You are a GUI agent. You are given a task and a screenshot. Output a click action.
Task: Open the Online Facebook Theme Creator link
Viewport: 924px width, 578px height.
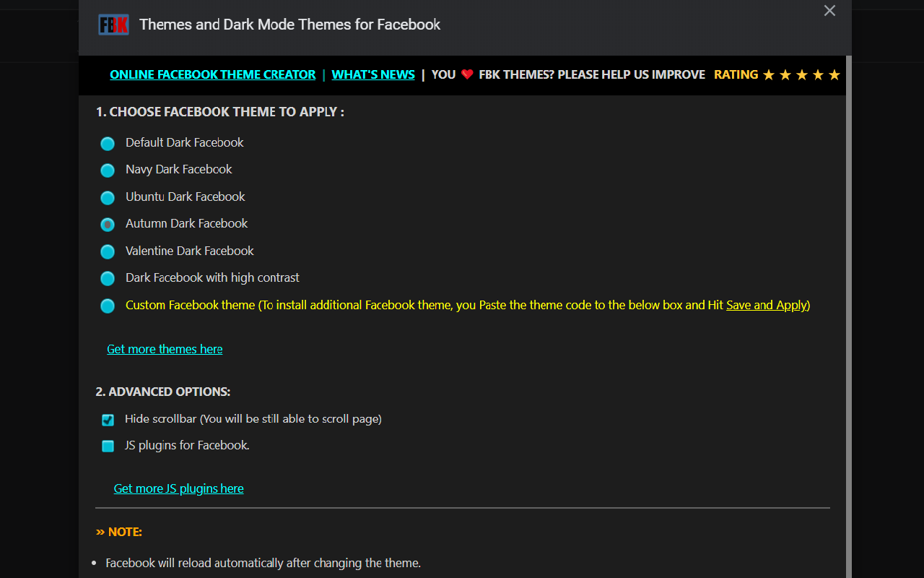[x=213, y=74]
